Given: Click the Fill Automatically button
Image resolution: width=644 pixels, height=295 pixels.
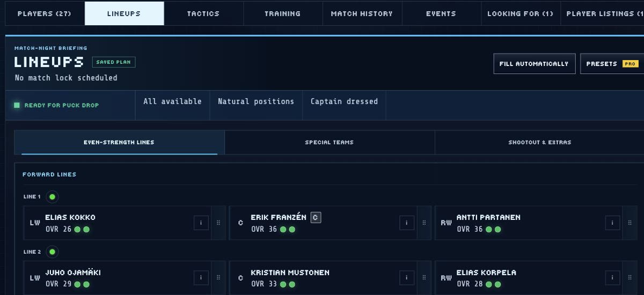Looking at the screenshot, I should pyautogui.click(x=534, y=64).
